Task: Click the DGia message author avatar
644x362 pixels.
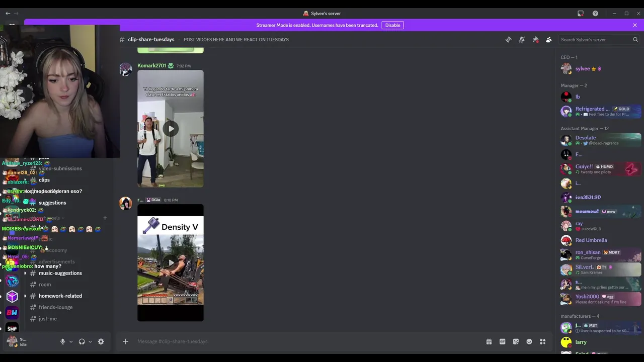Action: pyautogui.click(x=125, y=203)
